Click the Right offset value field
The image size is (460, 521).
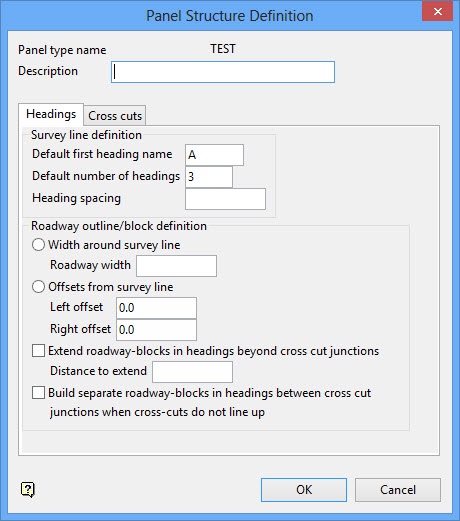tap(156, 330)
